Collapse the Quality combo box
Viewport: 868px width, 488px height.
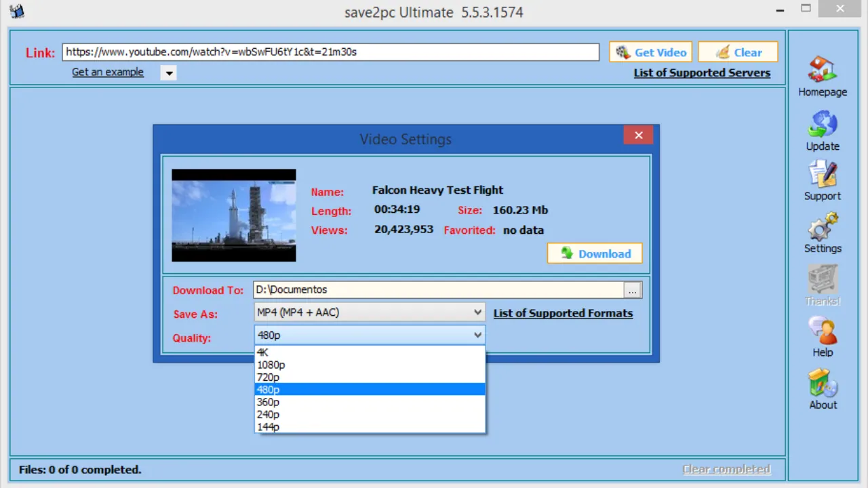pos(370,335)
